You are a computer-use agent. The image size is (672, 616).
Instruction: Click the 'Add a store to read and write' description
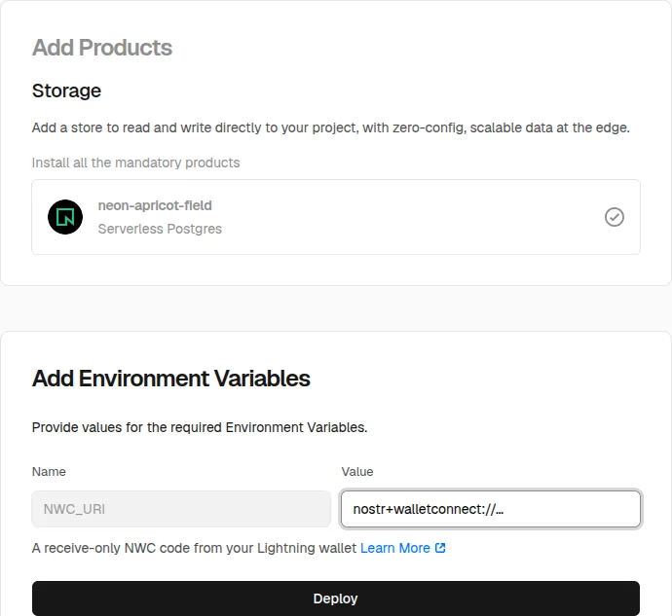point(331,127)
